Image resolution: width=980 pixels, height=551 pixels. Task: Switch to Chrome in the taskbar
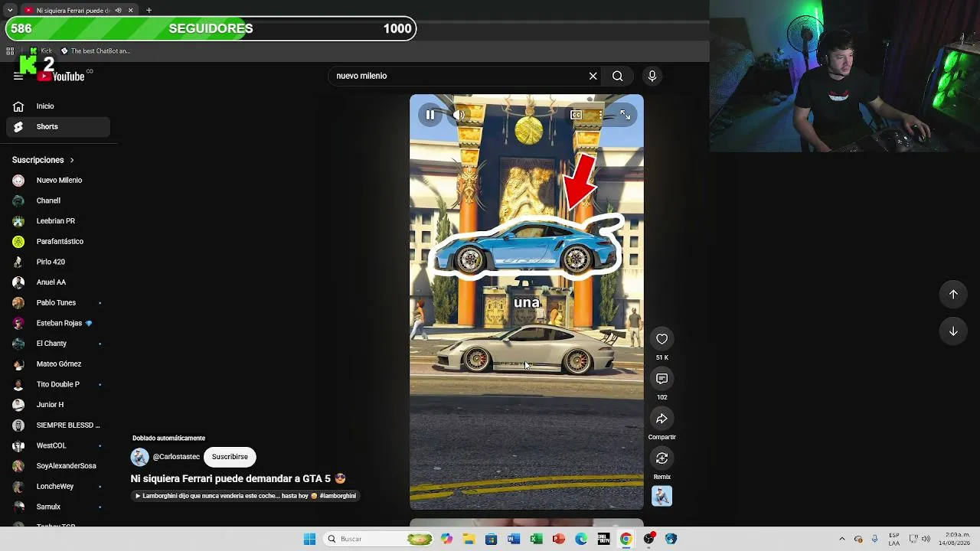[x=626, y=539]
